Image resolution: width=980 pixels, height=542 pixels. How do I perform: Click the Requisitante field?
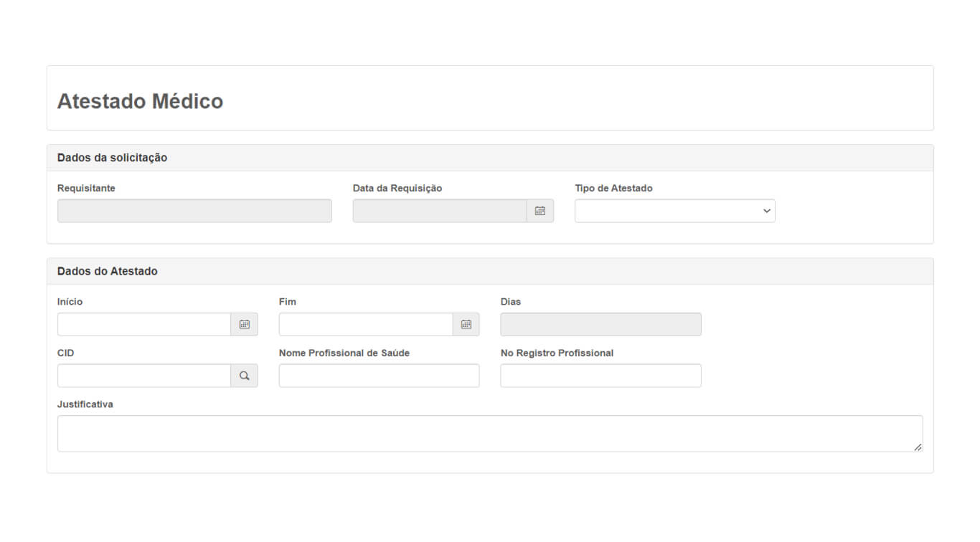(194, 211)
